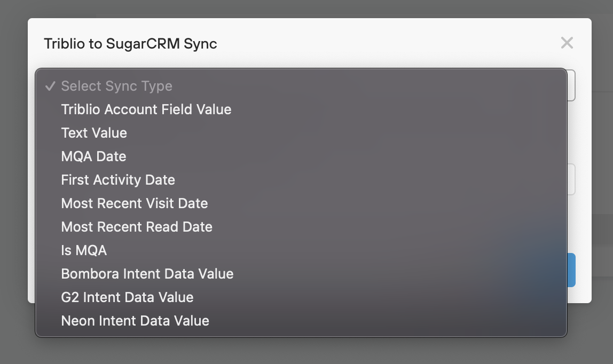Click the blue button behind the dropdown list
Screen dimensions: 613x364
click(x=571, y=270)
